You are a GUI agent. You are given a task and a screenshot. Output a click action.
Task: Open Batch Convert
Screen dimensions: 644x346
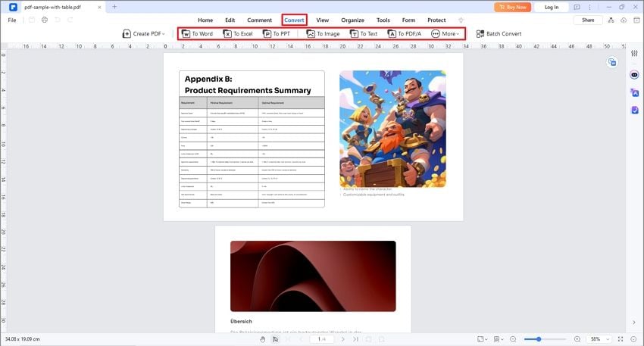pos(499,33)
